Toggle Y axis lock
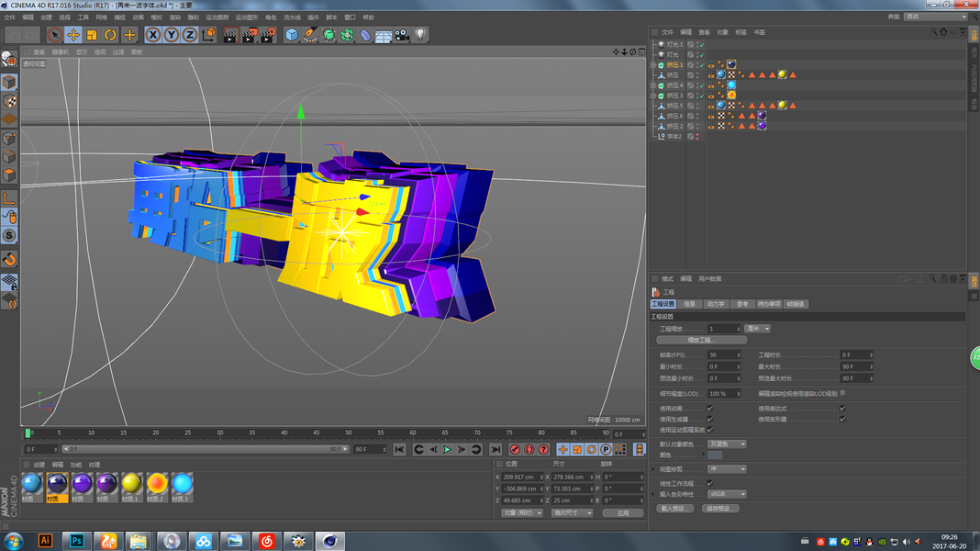 click(x=171, y=35)
